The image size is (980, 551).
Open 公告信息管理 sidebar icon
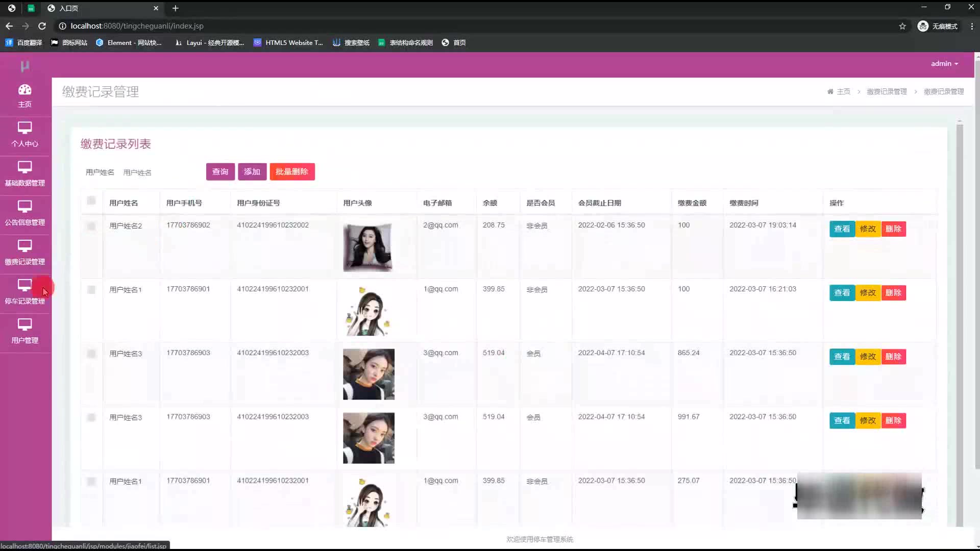[24, 207]
